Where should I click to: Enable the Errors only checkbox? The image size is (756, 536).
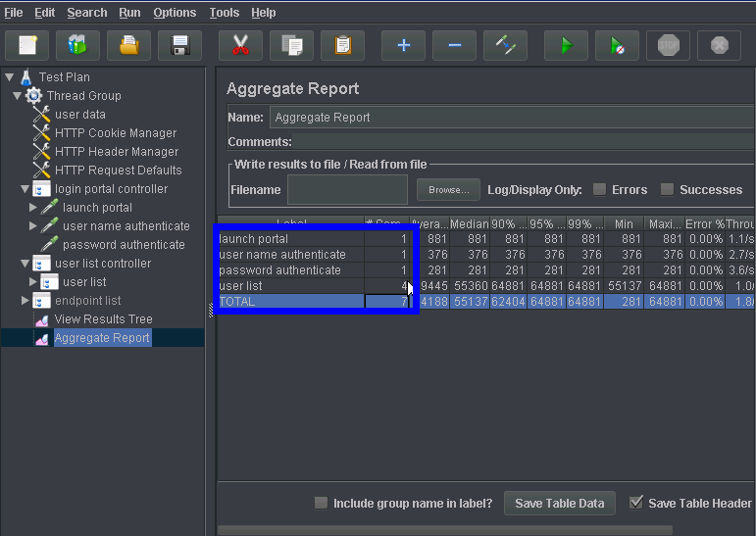599,189
